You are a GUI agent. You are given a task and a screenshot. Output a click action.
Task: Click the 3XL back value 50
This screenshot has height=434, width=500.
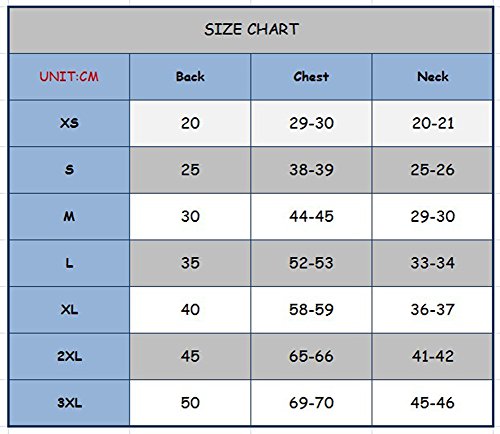(x=190, y=403)
